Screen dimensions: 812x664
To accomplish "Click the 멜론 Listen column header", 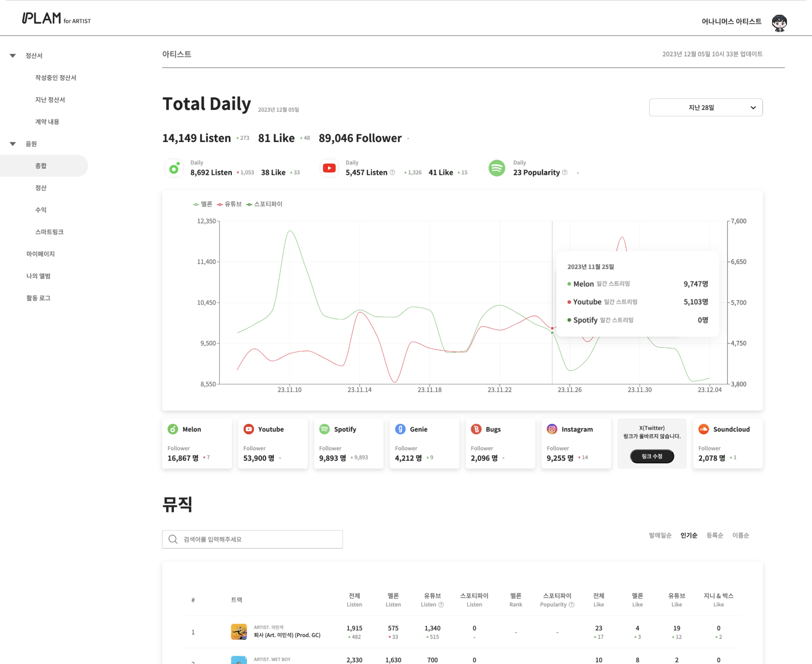I will [x=393, y=600].
